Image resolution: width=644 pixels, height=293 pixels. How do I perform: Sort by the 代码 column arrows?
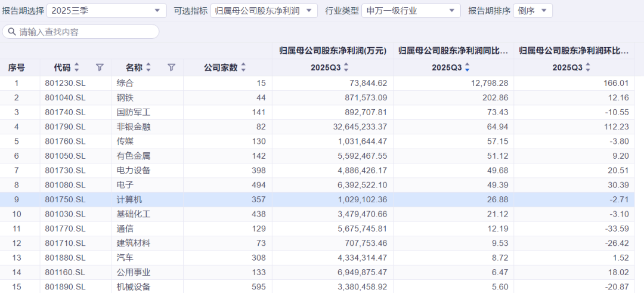76,68
